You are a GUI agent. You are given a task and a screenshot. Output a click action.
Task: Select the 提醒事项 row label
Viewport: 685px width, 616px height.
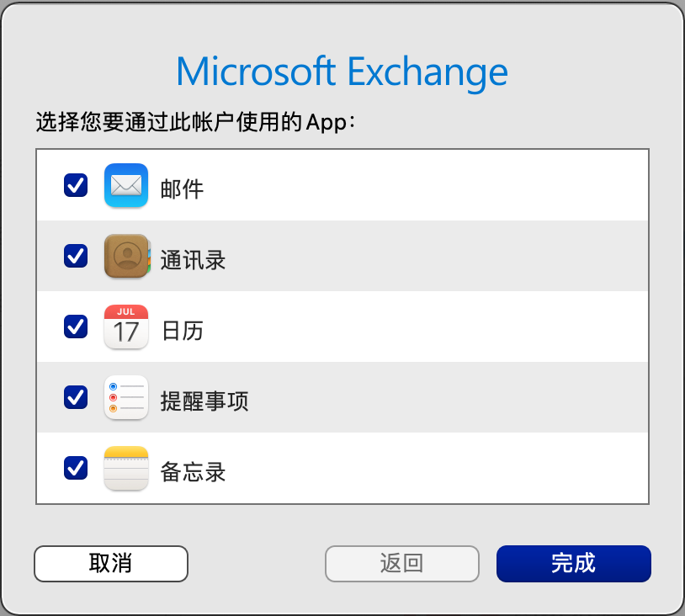[x=204, y=399]
